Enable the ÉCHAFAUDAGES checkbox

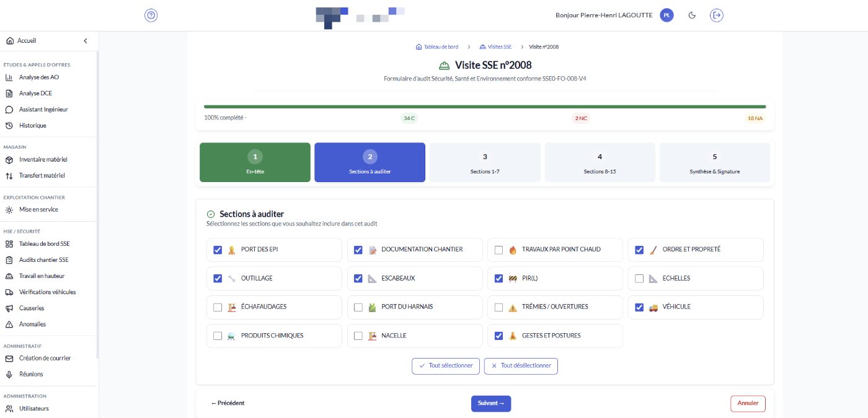[218, 307]
